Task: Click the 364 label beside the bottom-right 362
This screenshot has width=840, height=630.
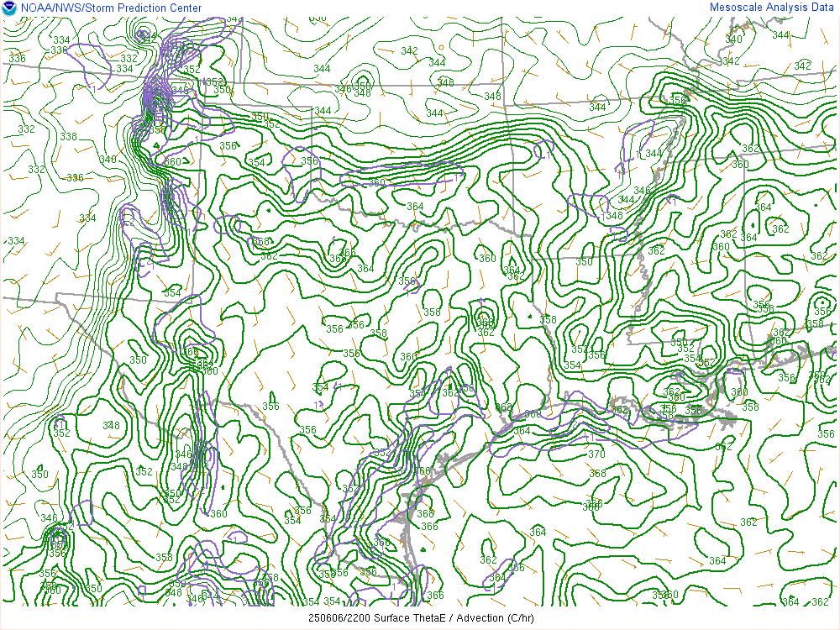Action: coord(790,601)
